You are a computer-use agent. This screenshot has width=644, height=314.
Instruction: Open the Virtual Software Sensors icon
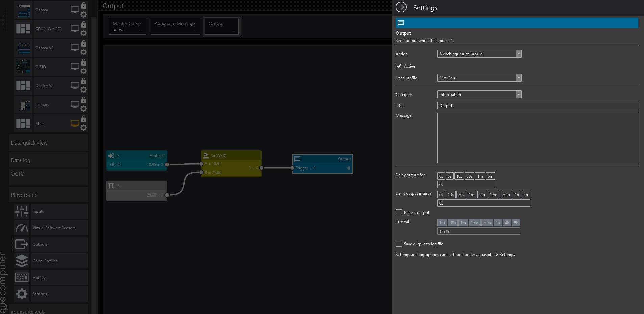(22, 228)
